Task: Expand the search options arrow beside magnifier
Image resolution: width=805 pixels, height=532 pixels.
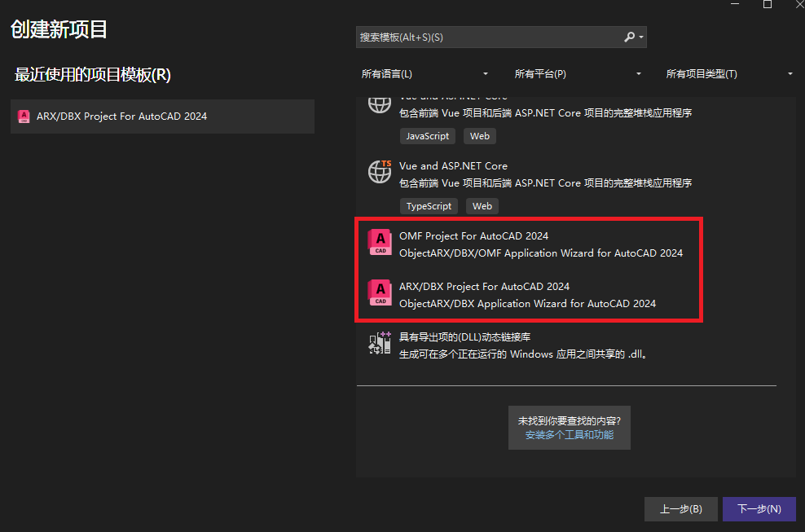Action: 641,37
